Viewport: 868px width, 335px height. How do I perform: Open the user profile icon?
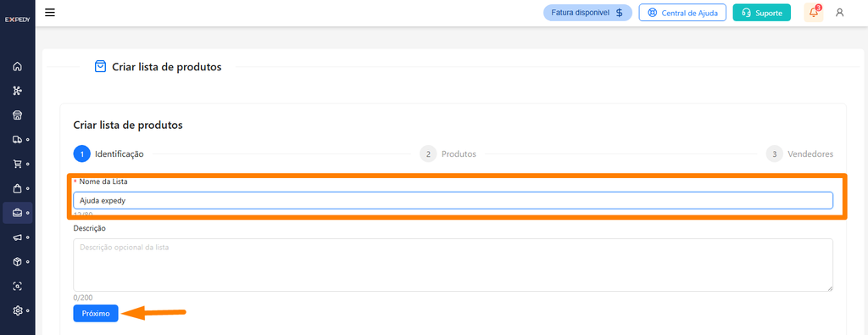(x=840, y=12)
